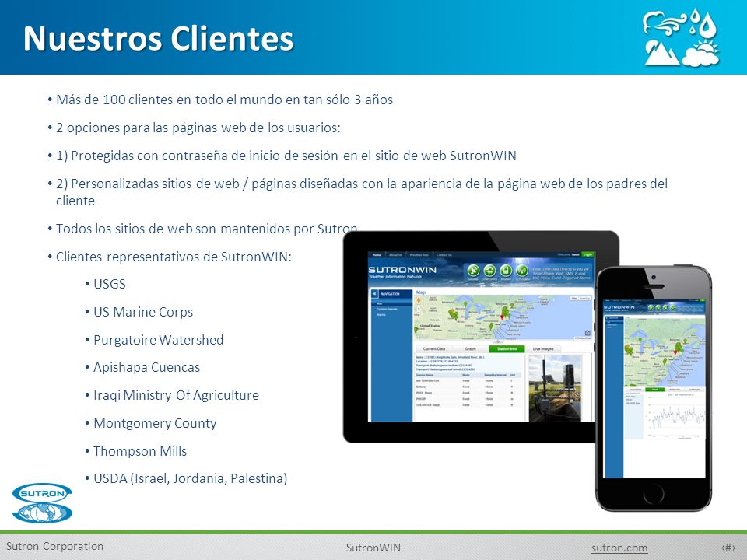Click Thompson Mills list item
This screenshot has height=560, width=747.
pos(139,451)
